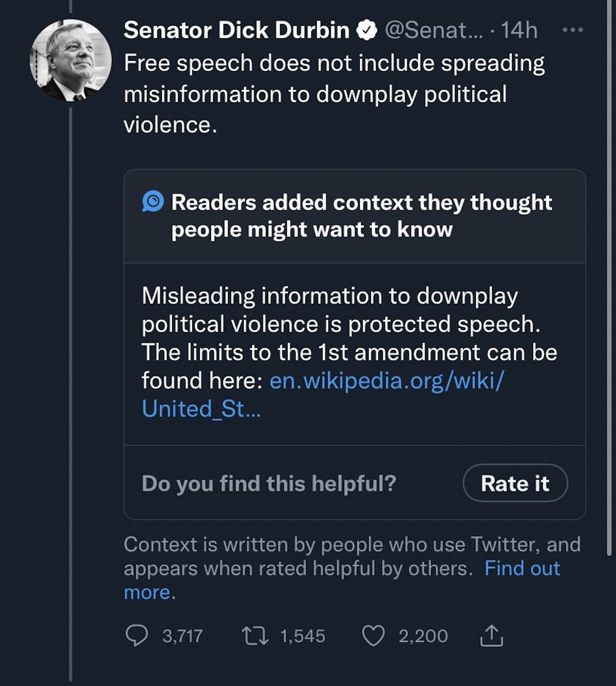Click the vertical scrollbar on the right edge

609,271
